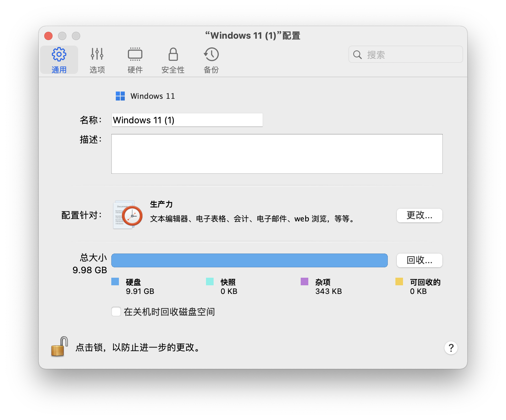Click the Windows 11 logo icon
This screenshot has width=506, height=420.
[120, 96]
